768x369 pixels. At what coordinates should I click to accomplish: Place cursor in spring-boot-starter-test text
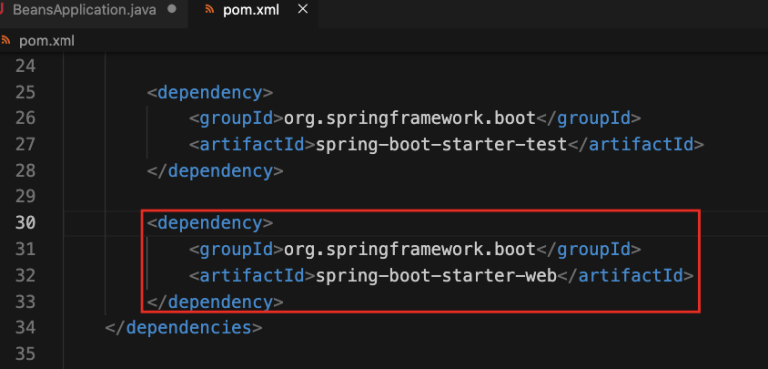441,145
